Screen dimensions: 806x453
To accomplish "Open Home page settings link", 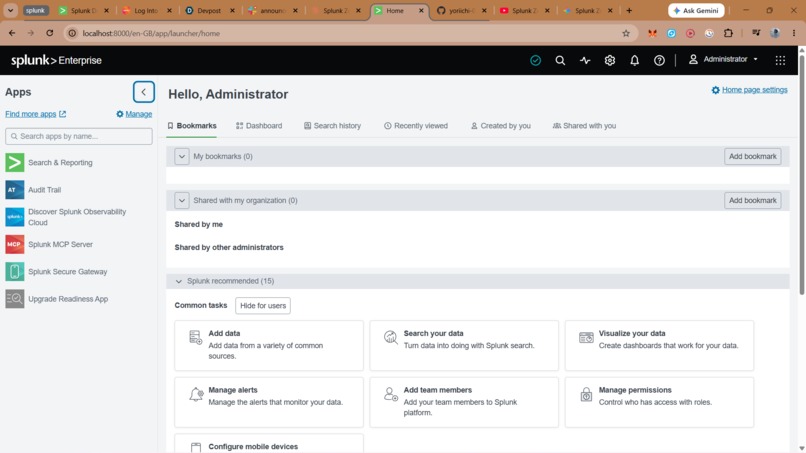I will coord(749,90).
